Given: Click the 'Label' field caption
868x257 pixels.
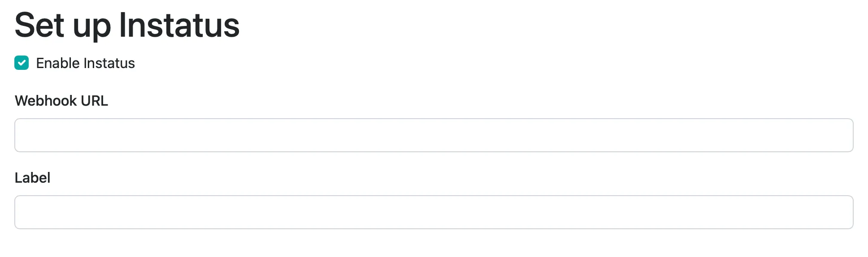Looking at the screenshot, I should tap(32, 178).
